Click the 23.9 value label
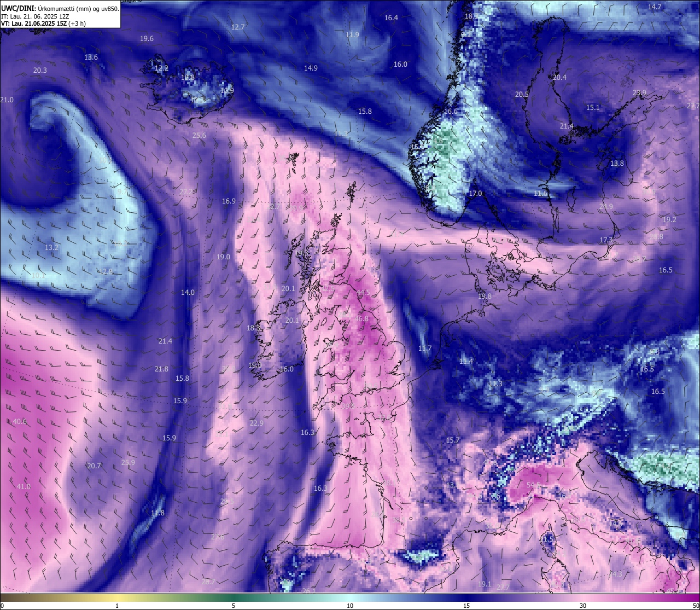 [639, 92]
